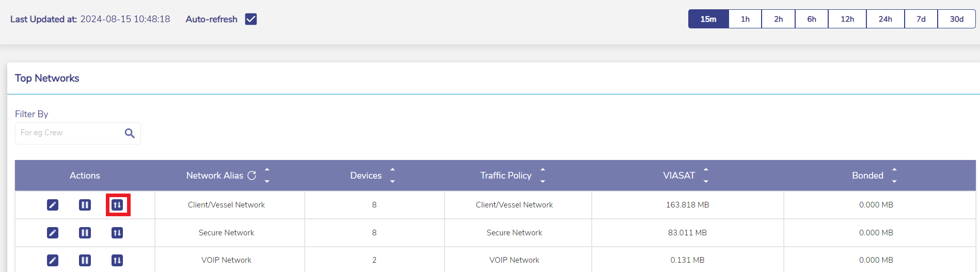Pause the VOIP Network
The width and height of the screenshot is (980, 272).
pos(85,260)
